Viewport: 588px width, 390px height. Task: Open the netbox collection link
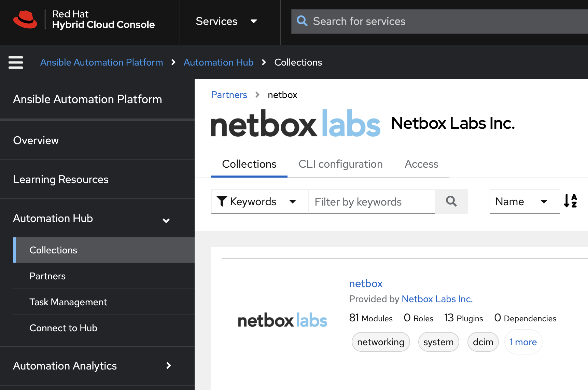point(366,283)
